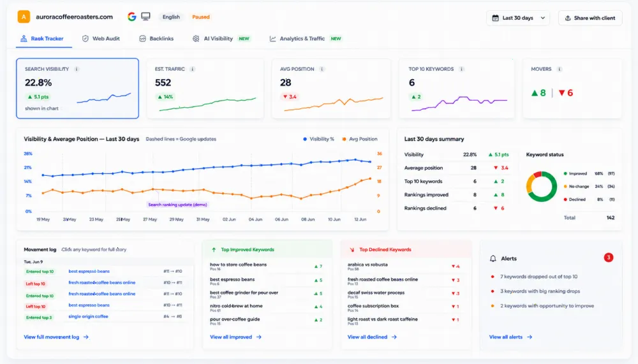This screenshot has width=638, height=364.
Task: Click alert '3 keywords with big ranking drops'
Action: [540, 291]
